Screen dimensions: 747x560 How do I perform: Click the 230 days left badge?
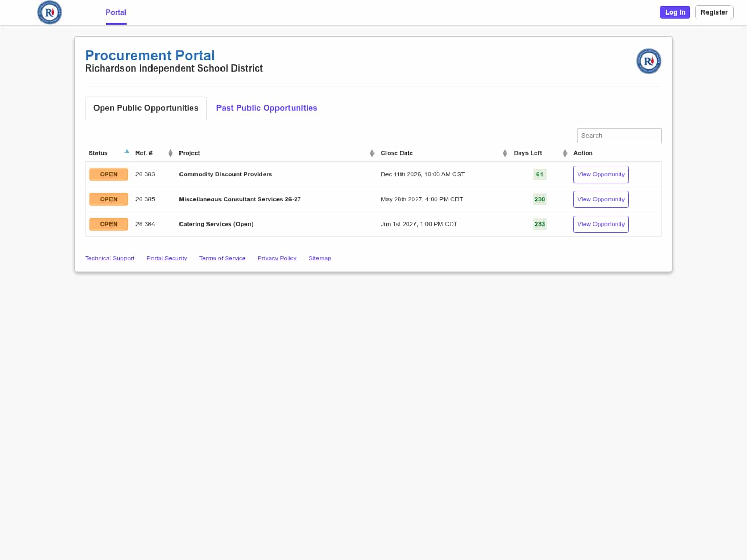click(540, 199)
